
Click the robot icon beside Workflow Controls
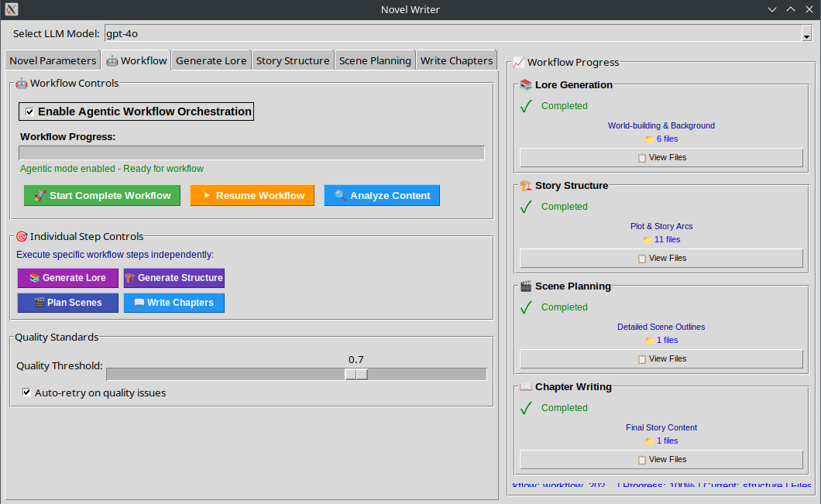pos(22,83)
